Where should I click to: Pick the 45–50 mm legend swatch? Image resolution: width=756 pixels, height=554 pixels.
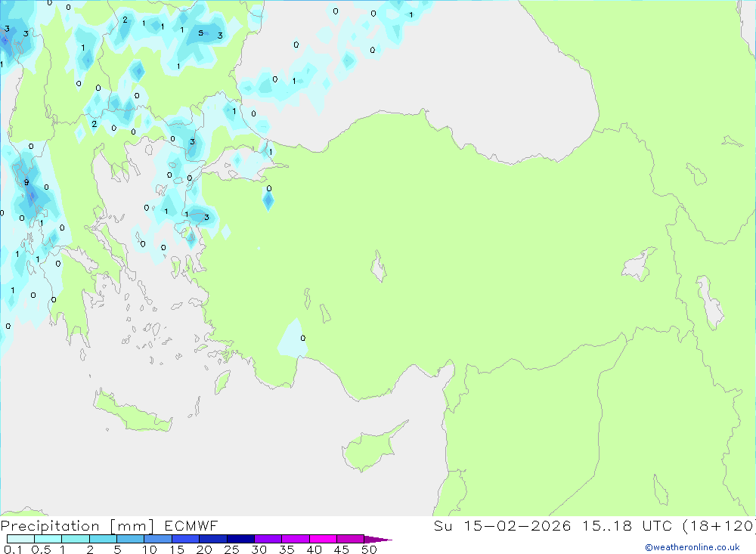click(x=350, y=539)
